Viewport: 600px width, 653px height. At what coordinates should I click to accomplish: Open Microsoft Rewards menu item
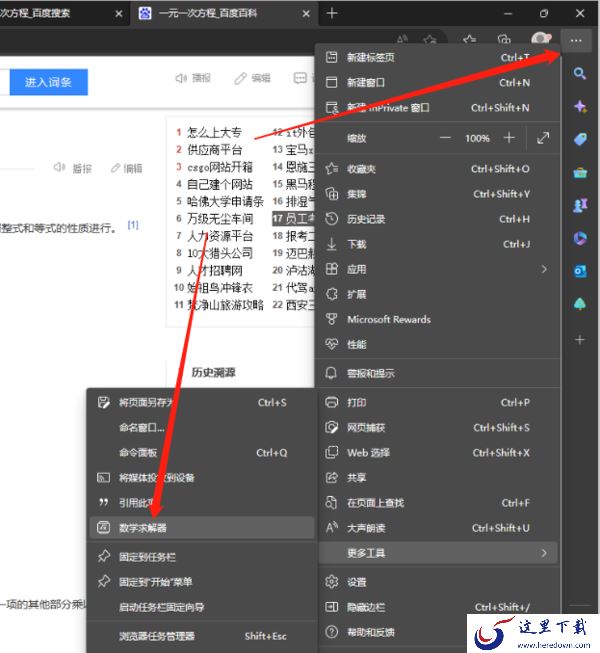[437, 319]
